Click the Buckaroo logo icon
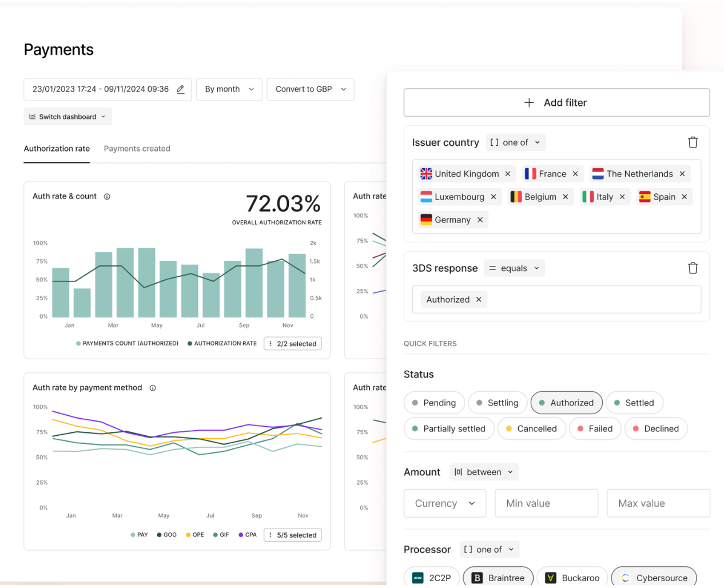The width and height of the screenshot is (724, 588). click(551, 578)
